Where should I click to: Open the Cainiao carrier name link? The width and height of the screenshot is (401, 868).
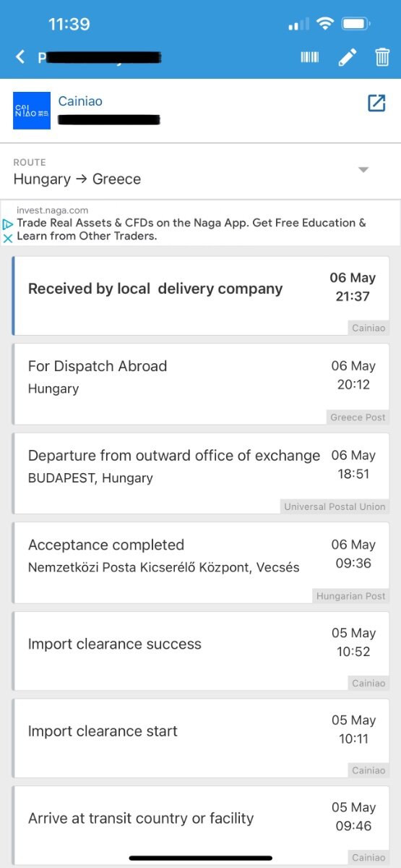point(80,101)
